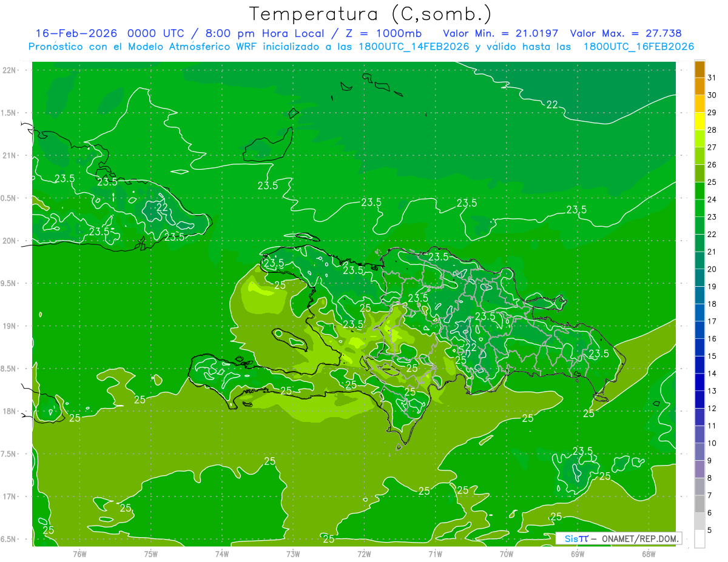Click legend value '31' on color scale

coord(712,78)
